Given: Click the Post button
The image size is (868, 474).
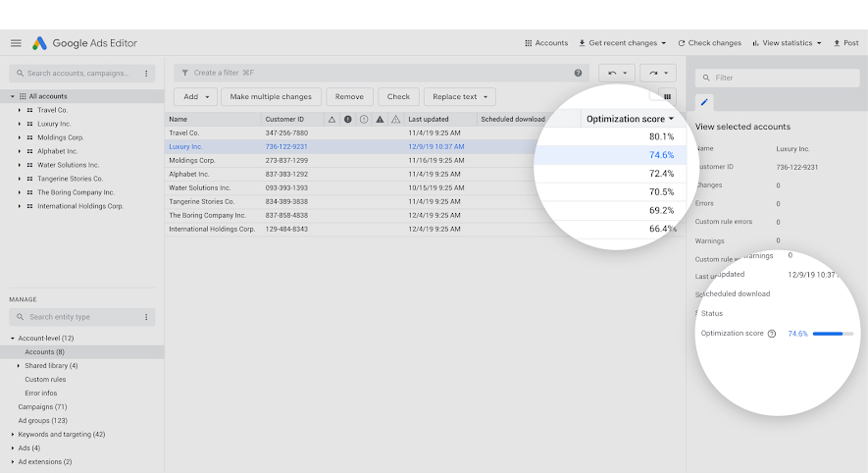Looking at the screenshot, I should tap(845, 42).
